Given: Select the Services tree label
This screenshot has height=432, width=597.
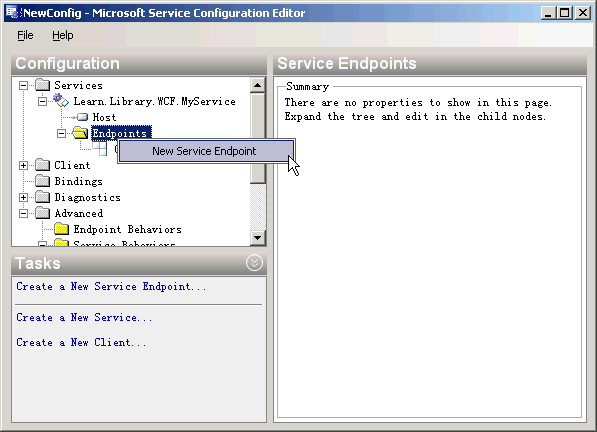Looking at the screenshot, I should click(78, 85).
